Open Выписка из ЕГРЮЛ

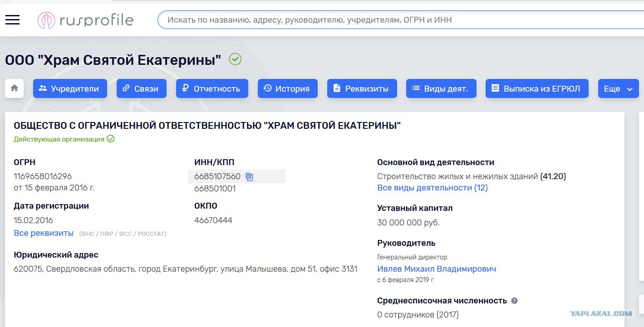[x=537, y=88]
